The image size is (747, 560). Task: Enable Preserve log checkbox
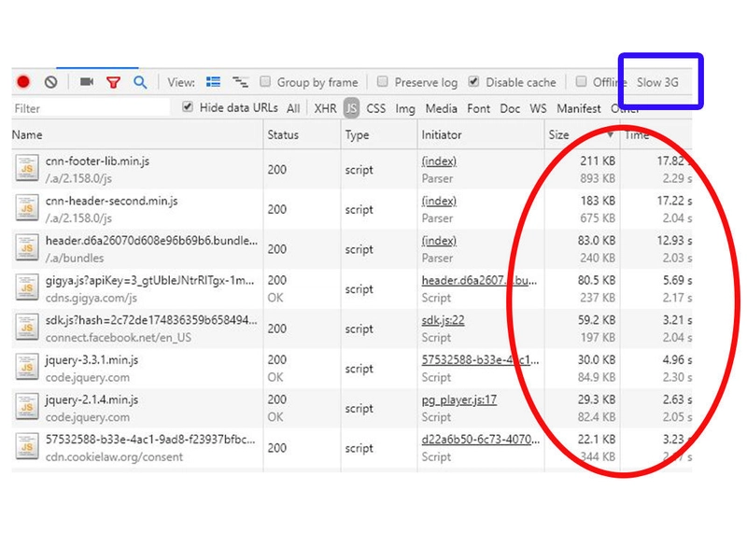pos(382,81)
